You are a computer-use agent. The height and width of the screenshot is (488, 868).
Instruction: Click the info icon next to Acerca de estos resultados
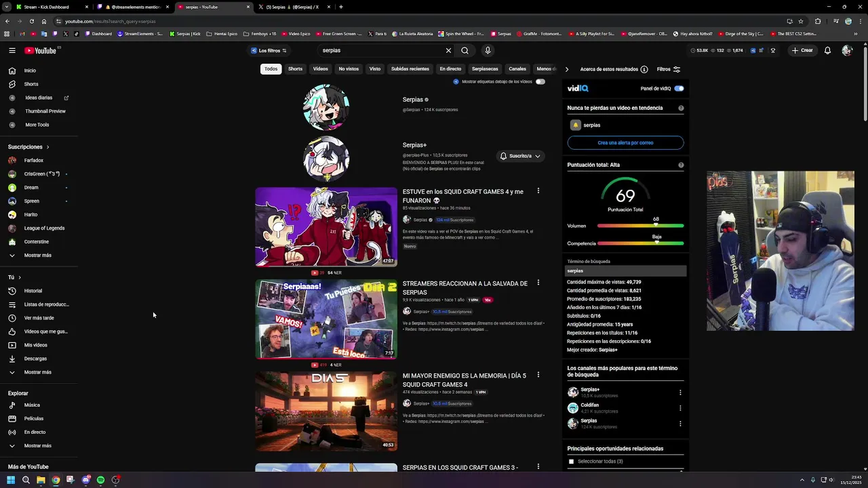coord(644,69)
